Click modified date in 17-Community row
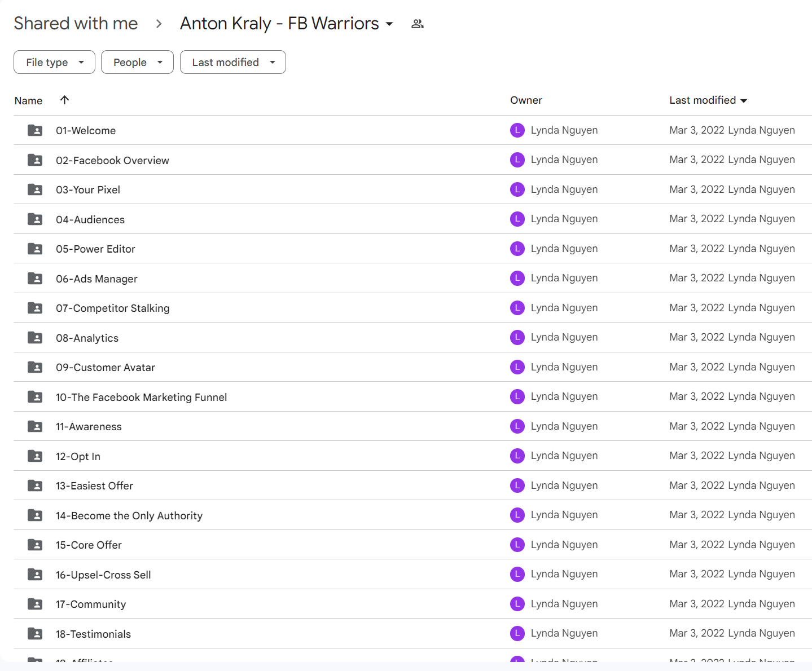Screen dimensions: 812x671 697,604
